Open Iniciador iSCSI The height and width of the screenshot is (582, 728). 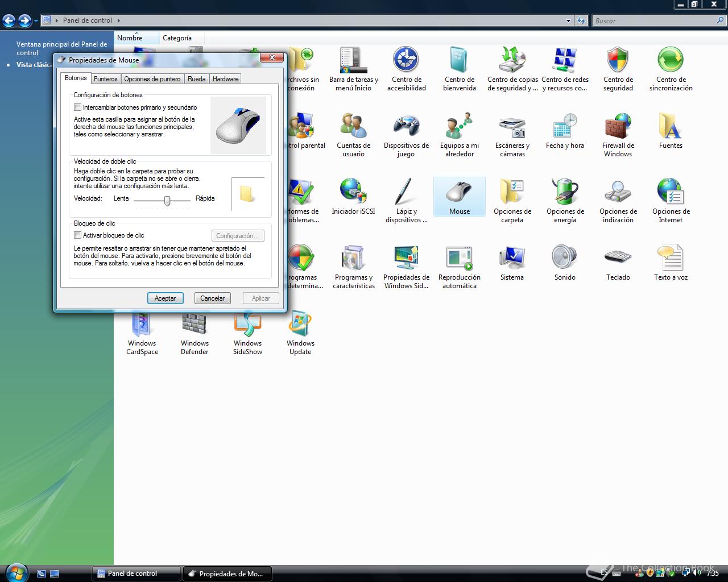(x=353, y=197)
